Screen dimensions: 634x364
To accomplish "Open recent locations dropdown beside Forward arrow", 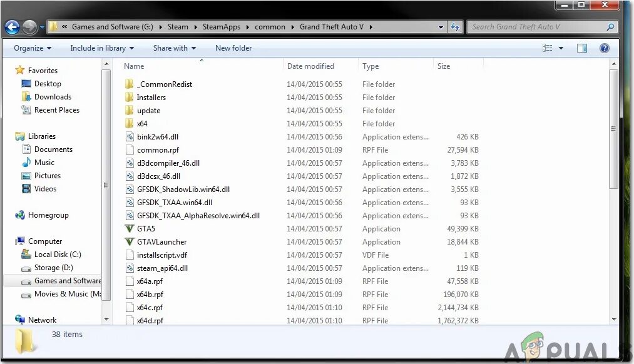I will pyautogui.click(x=42, y=28).
